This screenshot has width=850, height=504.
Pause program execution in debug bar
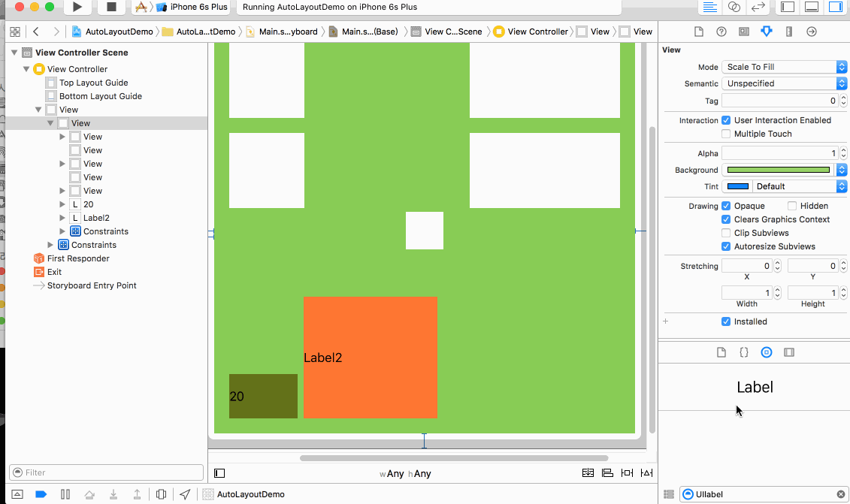point(65,494)
